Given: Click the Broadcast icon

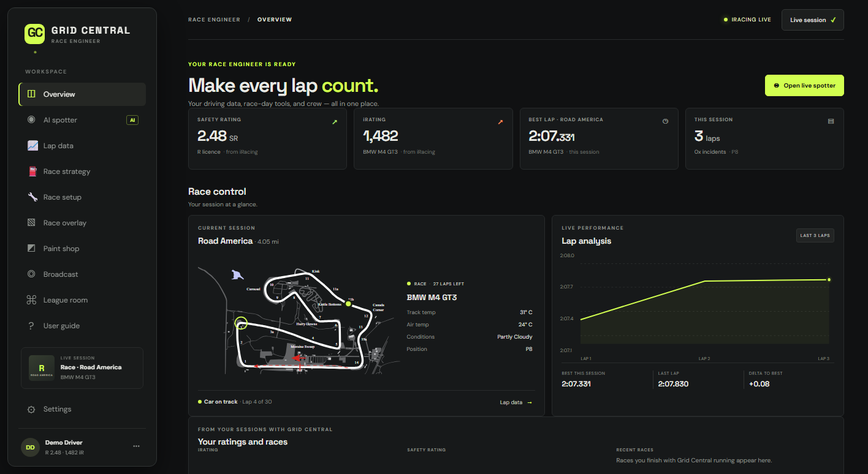Looking at the screenshot, I should [x=31, y=274].
